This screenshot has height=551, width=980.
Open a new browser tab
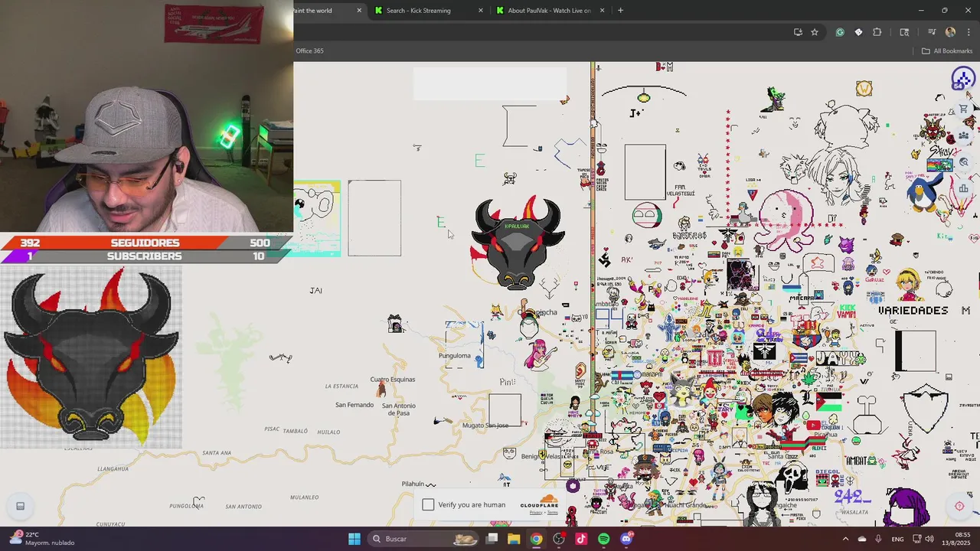[x=620, y=10]
